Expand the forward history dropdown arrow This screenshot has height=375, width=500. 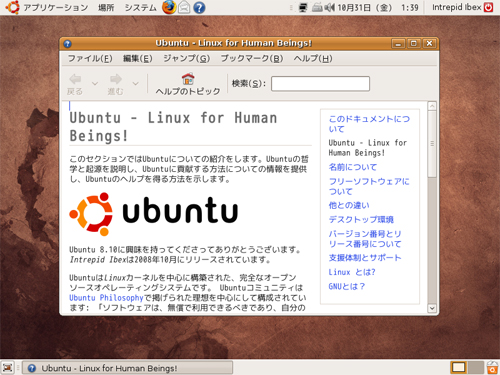click(x=135, y=83)
